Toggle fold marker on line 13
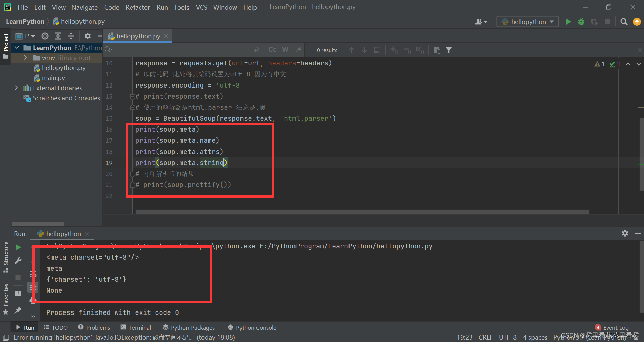The image size is (644, 342). coord(132,97)
